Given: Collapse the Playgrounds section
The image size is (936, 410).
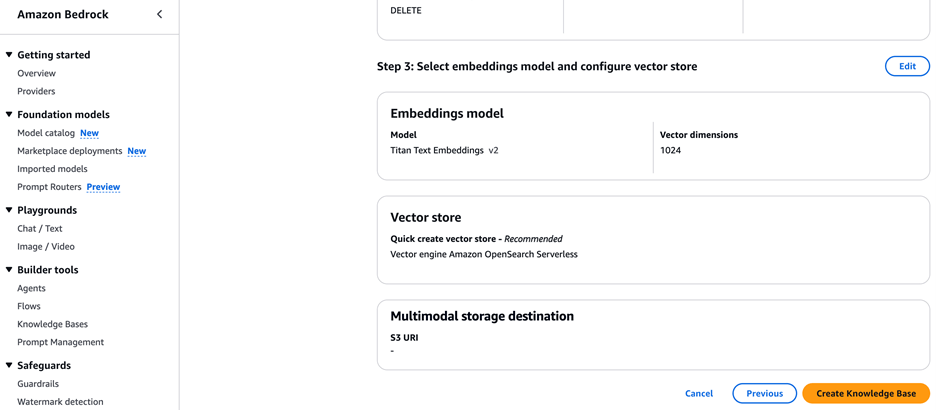Looking at the screenshot, I should pyautogui.click(x=9, y=211).
